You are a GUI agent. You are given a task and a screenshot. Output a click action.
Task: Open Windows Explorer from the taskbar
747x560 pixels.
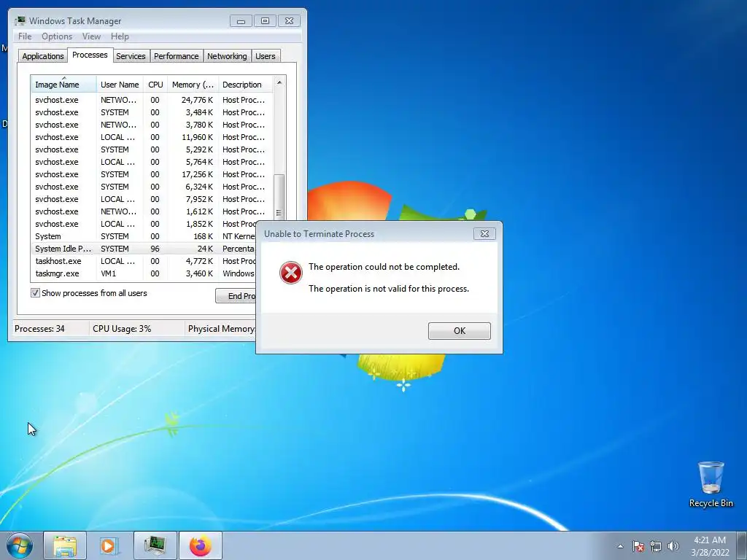click(65, 545)
